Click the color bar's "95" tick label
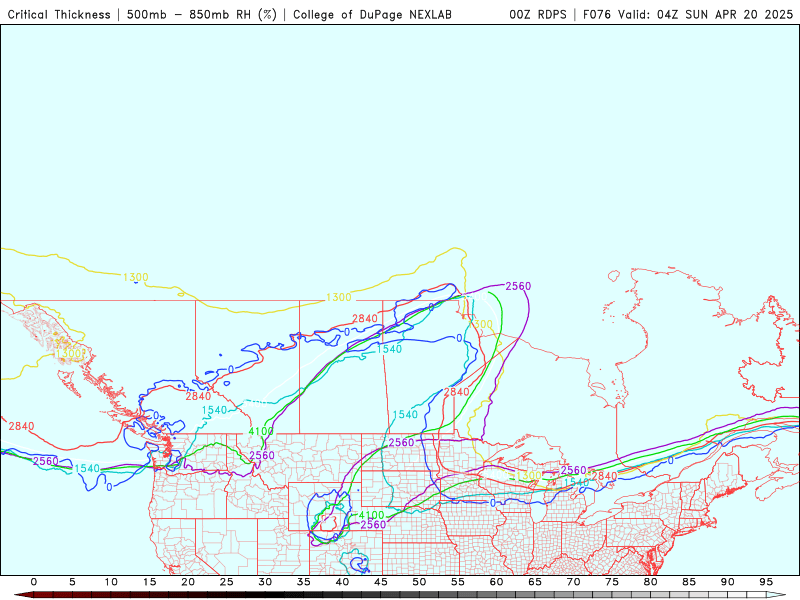Screen dimensions: 800x600 (x=766, y=582)
